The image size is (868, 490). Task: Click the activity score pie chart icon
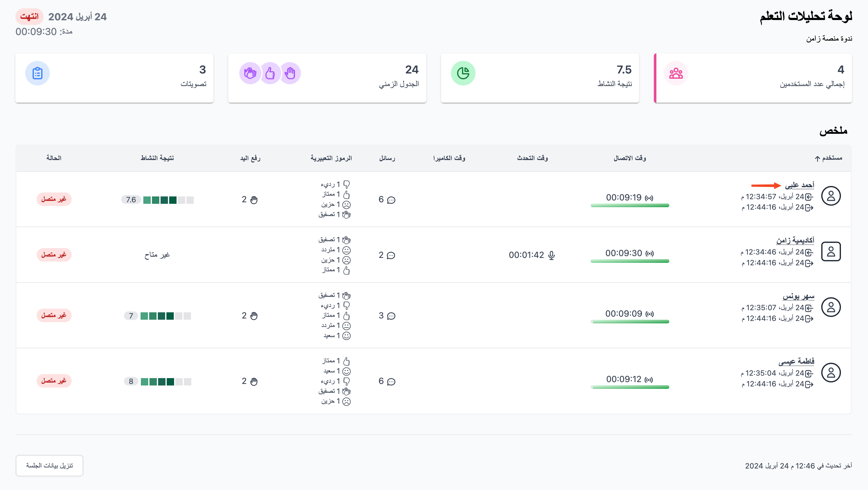(463, 73)
